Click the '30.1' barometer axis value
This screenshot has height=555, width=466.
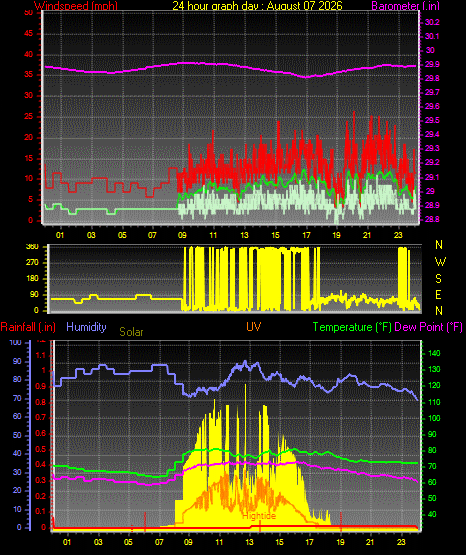click(x=432, y=36)
